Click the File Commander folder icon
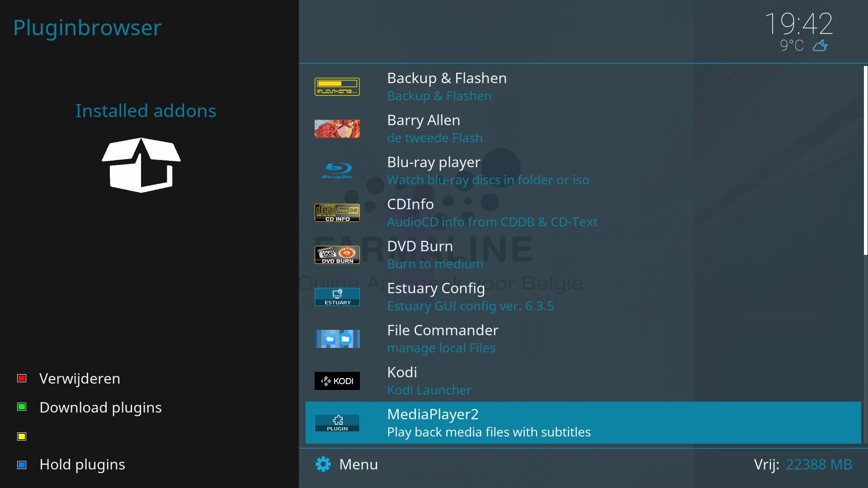 tap(337, 339)
